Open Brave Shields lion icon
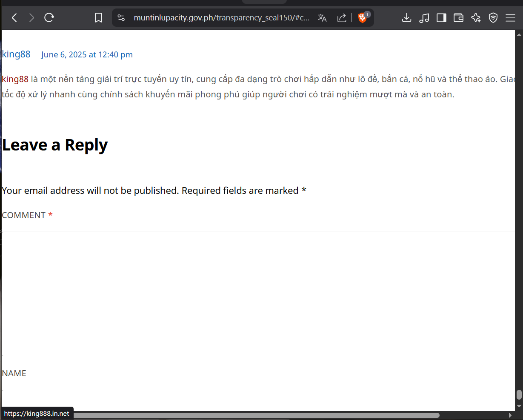The width and height of the screenshot is (523, 420). pos(363,17)
